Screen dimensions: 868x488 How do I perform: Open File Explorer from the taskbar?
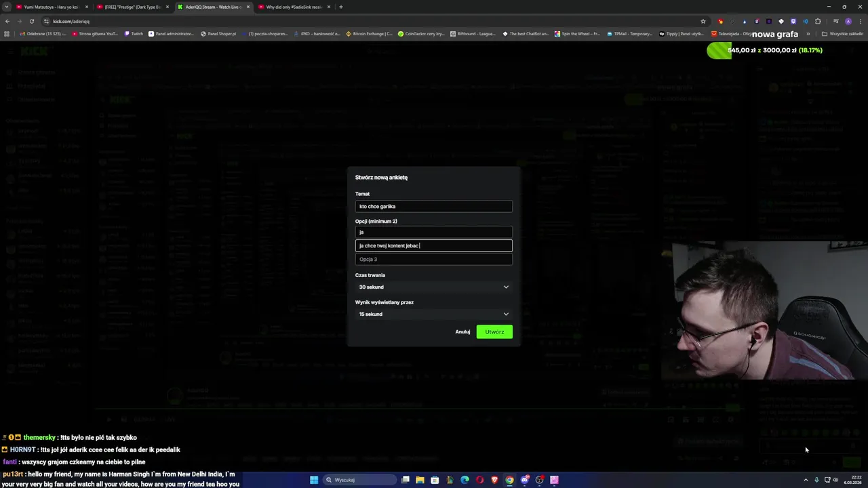coord(420,480)
